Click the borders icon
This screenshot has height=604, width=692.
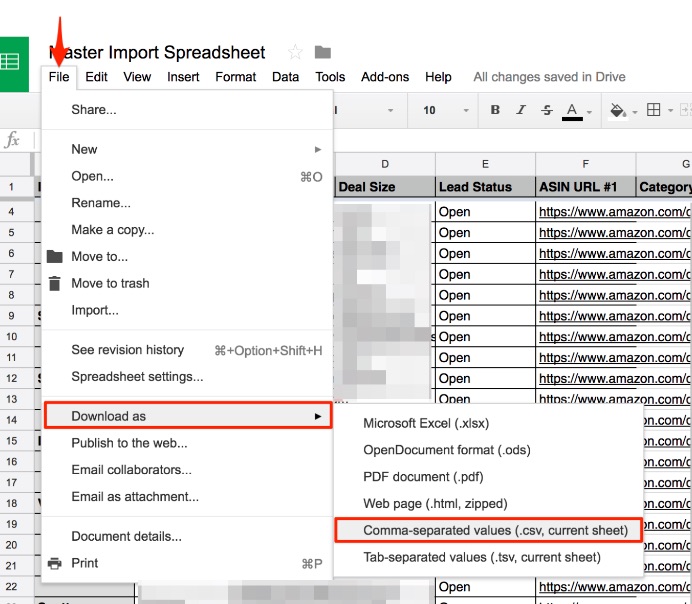tap(654, 109)
